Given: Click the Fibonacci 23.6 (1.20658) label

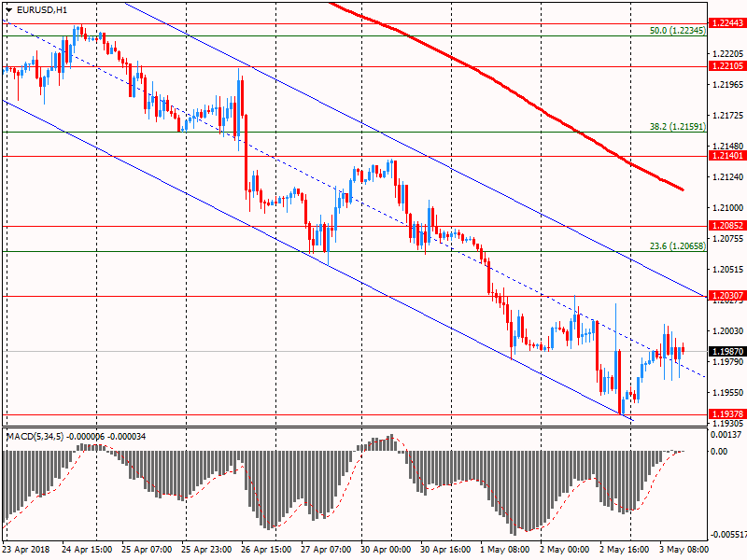Looking at the screenshot, I should tap(678, 246).
